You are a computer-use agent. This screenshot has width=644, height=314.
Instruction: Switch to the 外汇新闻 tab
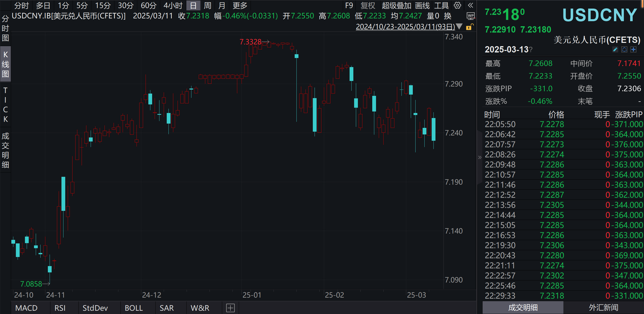tap(603, 307)
